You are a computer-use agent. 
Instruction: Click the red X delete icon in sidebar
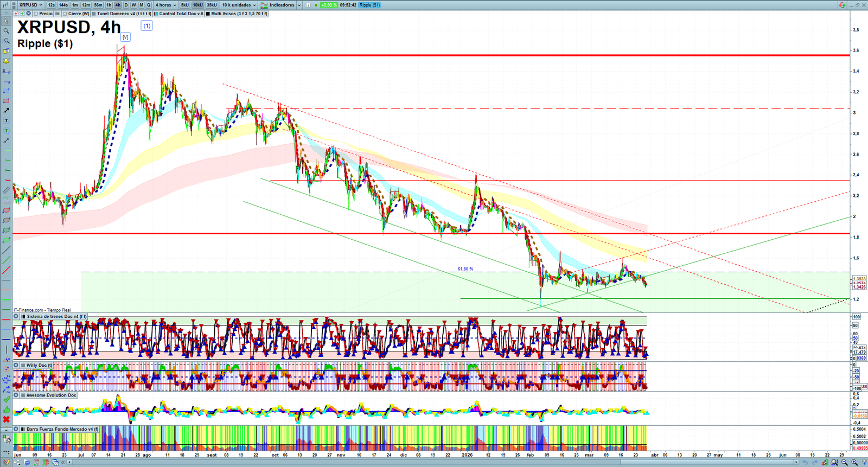click(7, 419)
